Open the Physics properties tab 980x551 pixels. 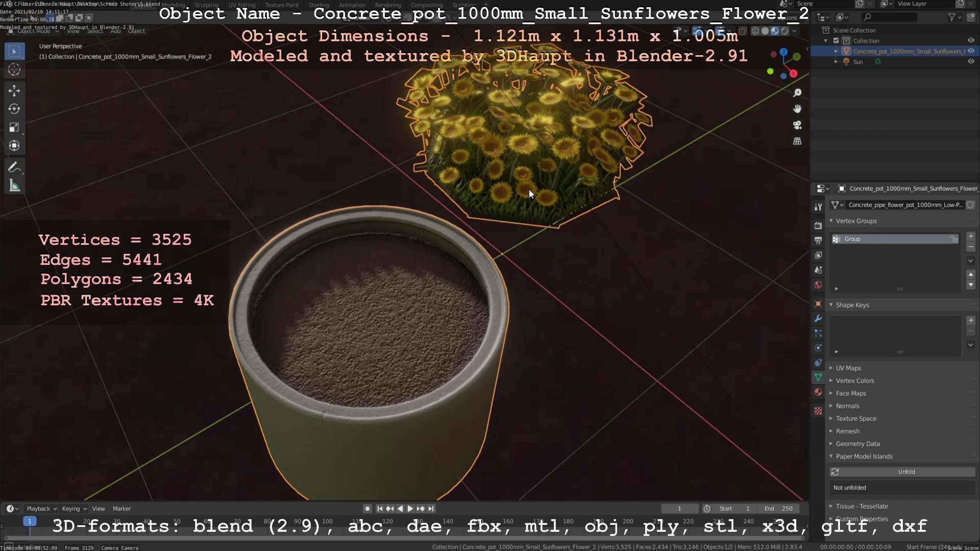818,348
